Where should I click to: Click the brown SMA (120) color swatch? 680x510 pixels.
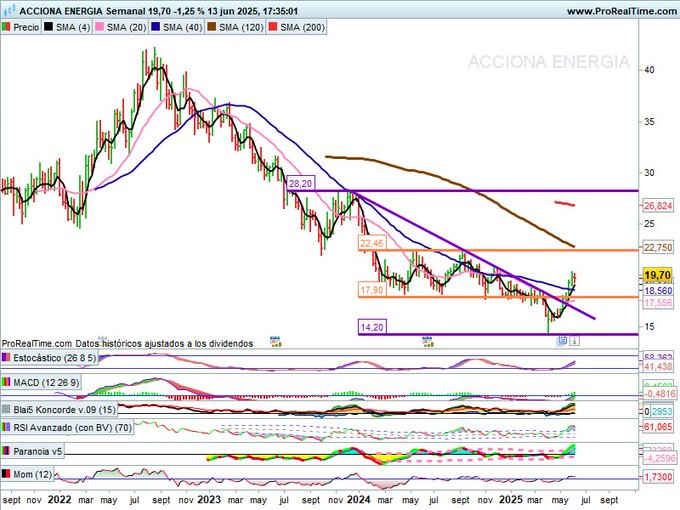[212, 27]
